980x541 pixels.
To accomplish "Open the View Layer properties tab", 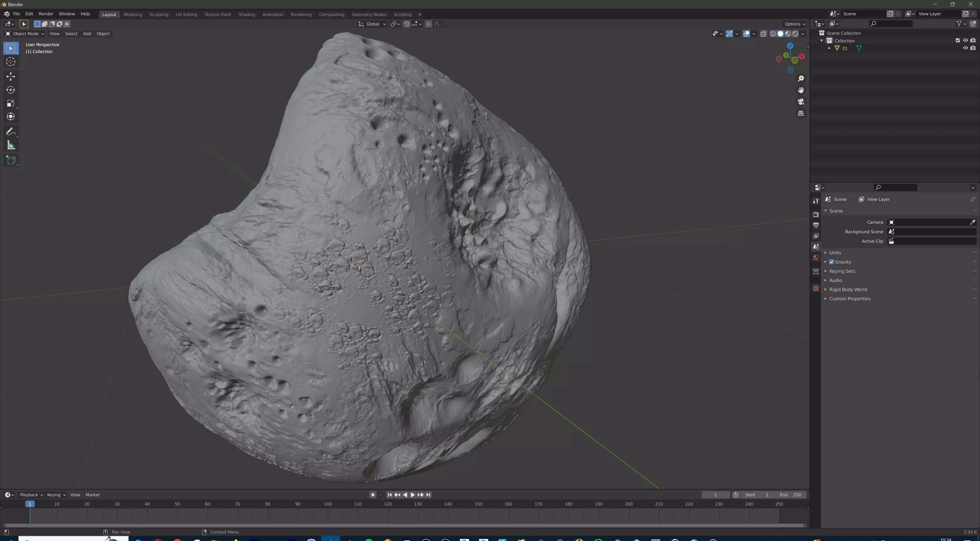I will [x=816, y=236].
